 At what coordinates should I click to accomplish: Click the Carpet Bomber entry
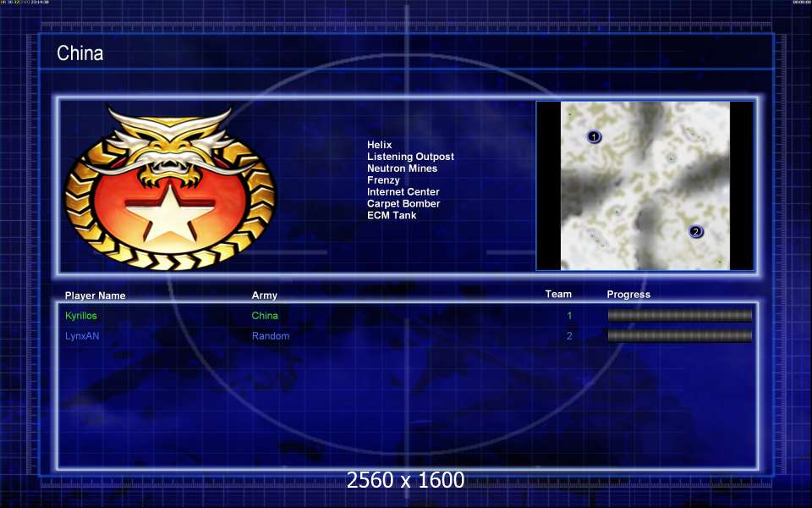pos(403,204)
